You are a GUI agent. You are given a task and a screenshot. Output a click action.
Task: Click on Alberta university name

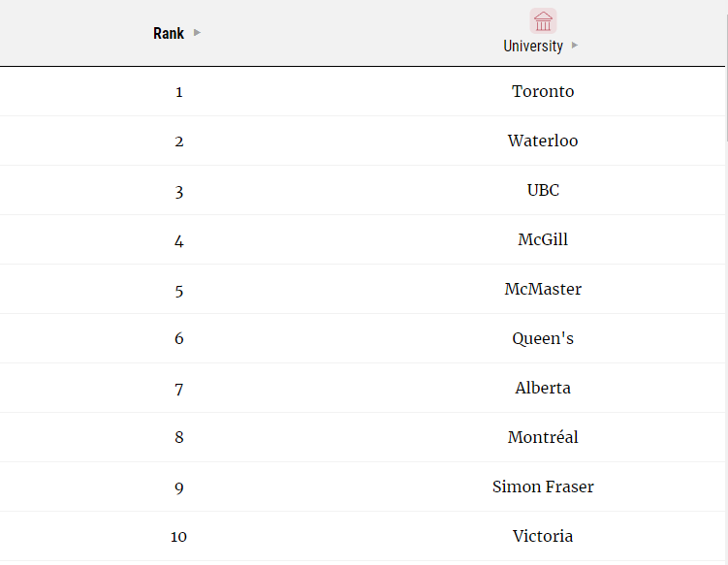[x=543, y=389]
